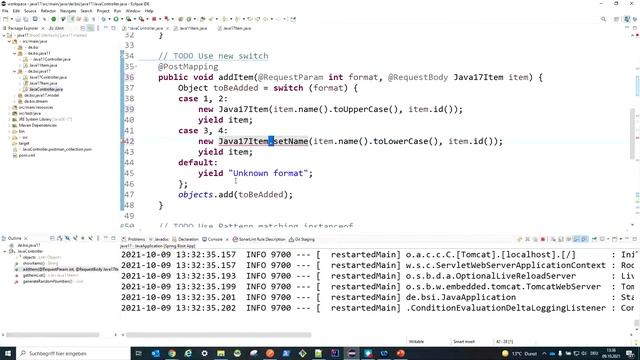This screenshot has height=360, width=640.
Task: Open Chrome from the taskbar
Action: pos(172,353)
